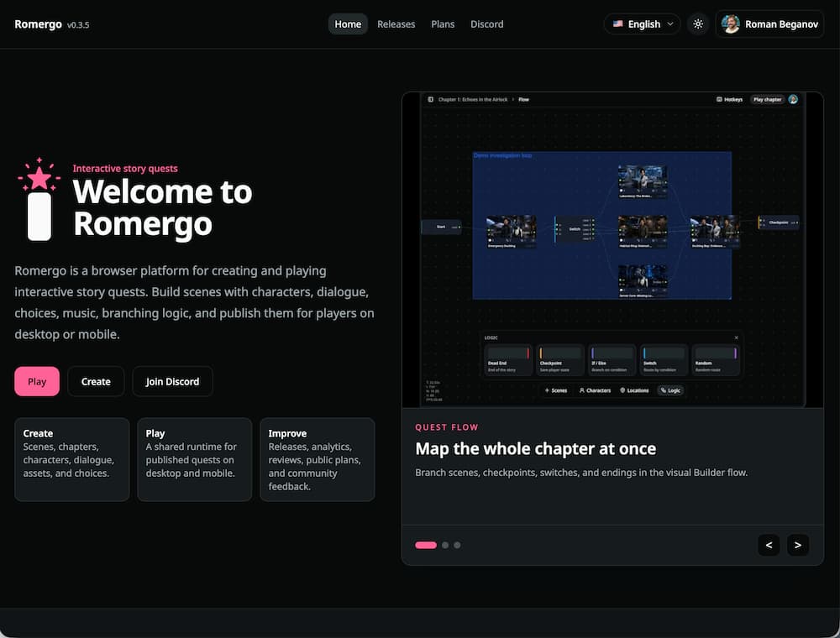Screen dimensions: 840x638
Task: Select the third carousel dot indicator
Action: 457,545
